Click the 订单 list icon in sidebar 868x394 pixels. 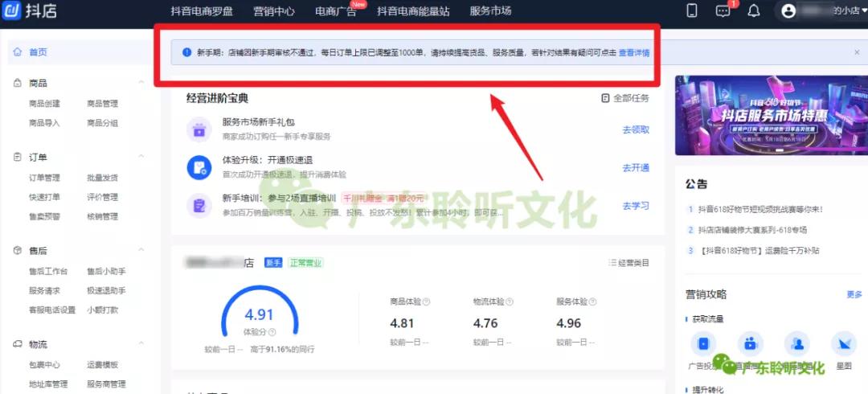[x=17, y=158]
